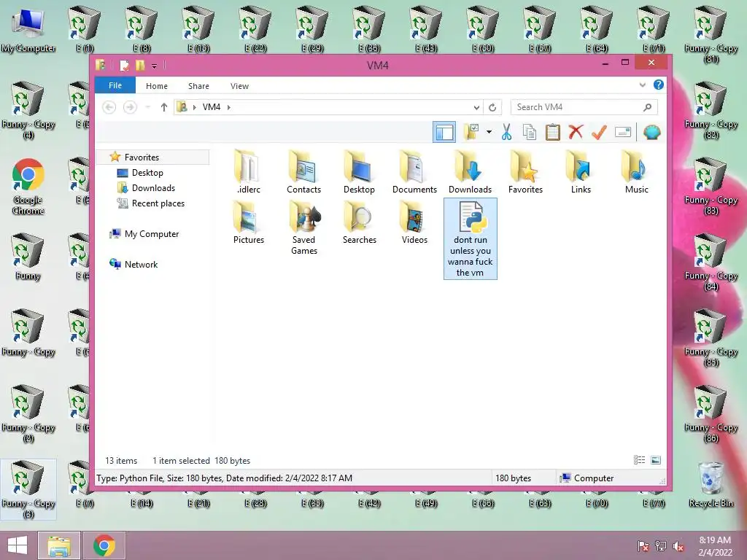
Task: Select the Searches folder
Action: (359, 222)
